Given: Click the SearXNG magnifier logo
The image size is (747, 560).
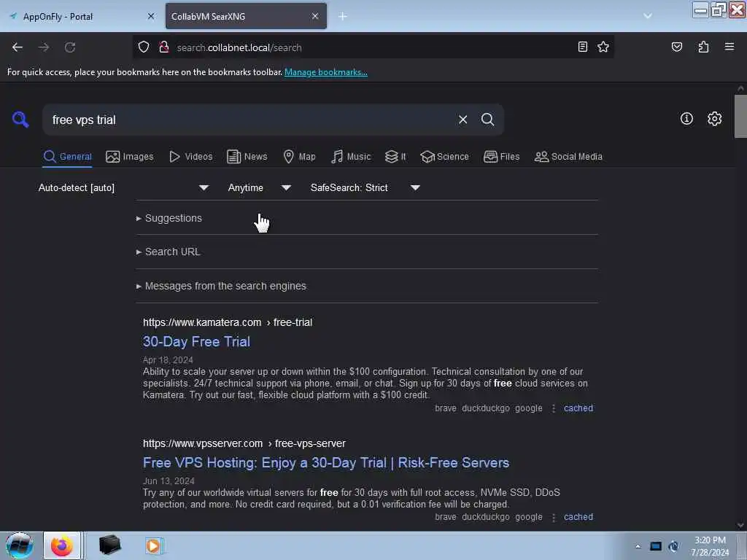Looking at the screenshot, I should coord(20,120).
